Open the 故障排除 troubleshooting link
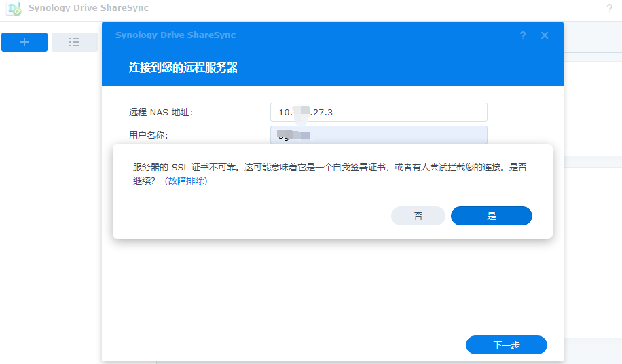 click(186, 181)
